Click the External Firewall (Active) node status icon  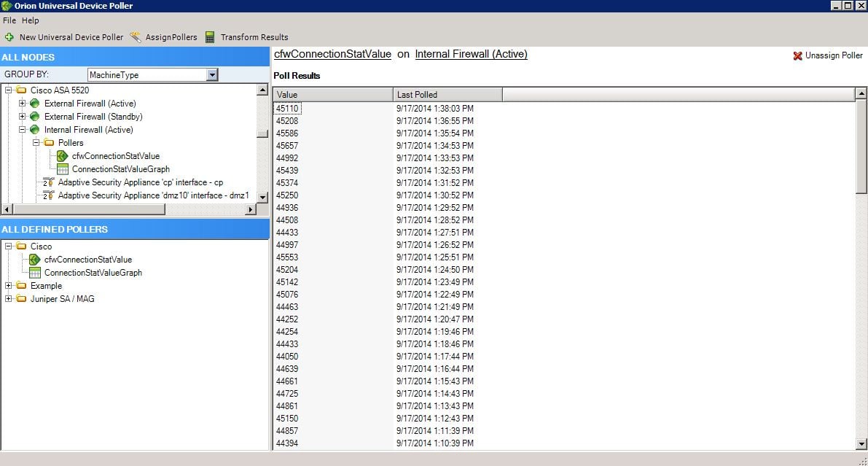[35, 103]
